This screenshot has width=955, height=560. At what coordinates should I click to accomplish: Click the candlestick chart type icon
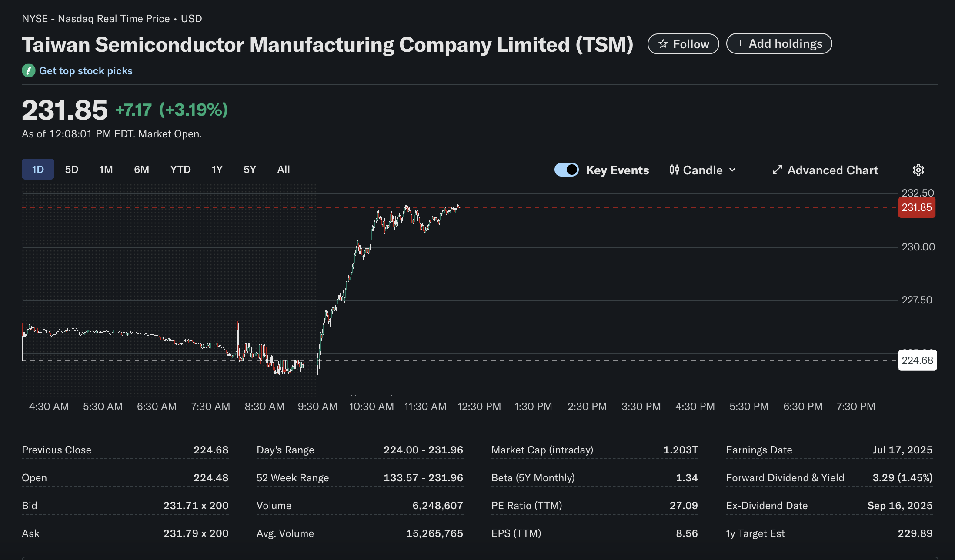pos(674,170)
